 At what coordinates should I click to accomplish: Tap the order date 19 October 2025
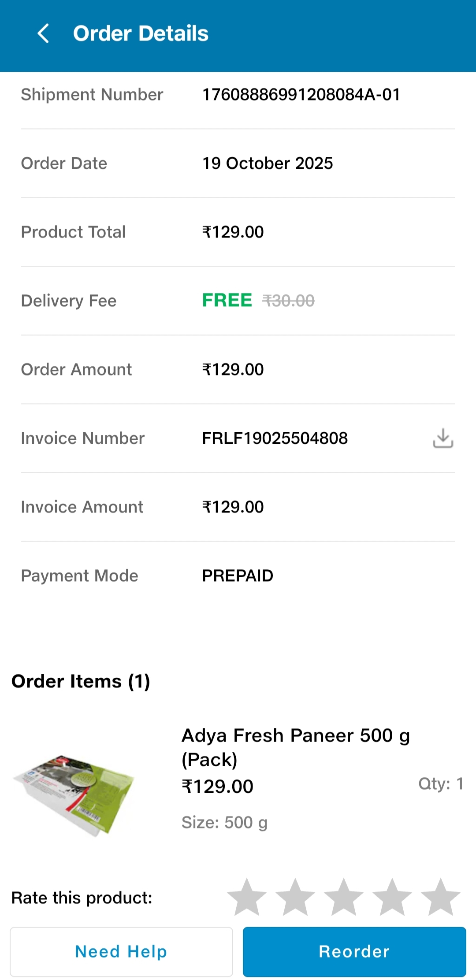(268, 163)
